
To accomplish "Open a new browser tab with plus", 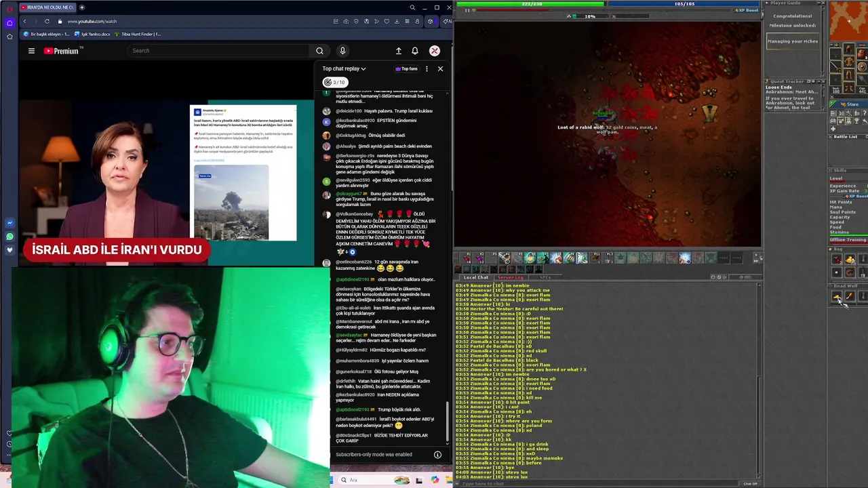I will [x=82, y=7].
